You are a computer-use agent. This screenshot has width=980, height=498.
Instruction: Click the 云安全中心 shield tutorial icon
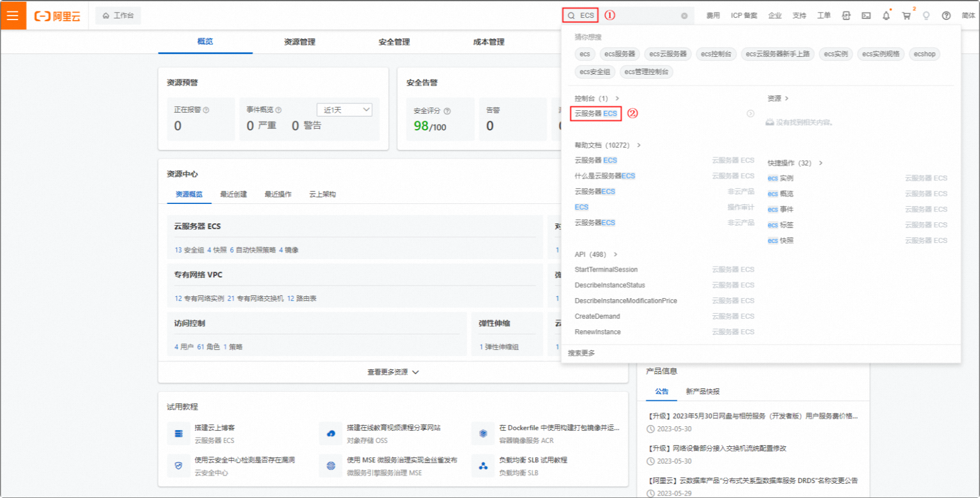179,466
